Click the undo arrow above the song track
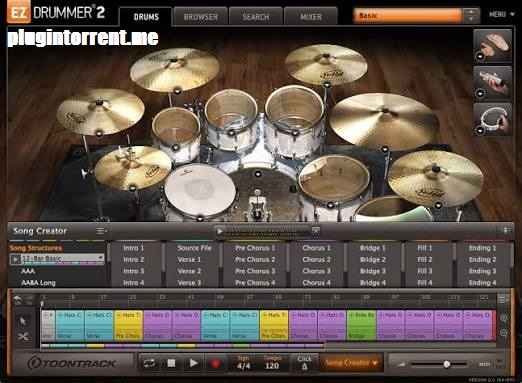Screen dimensions: 522x383 coord(18,300)
